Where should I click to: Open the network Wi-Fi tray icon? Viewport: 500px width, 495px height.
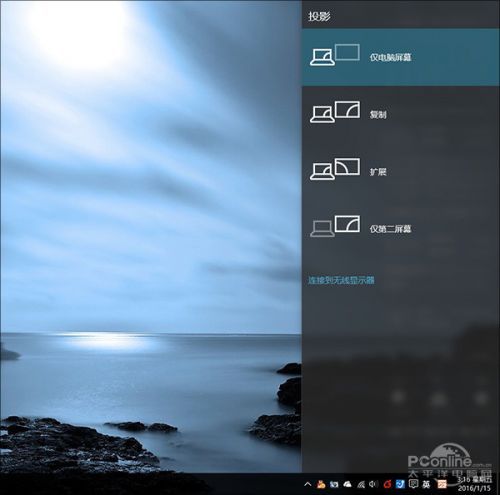[x=361, y=484]
